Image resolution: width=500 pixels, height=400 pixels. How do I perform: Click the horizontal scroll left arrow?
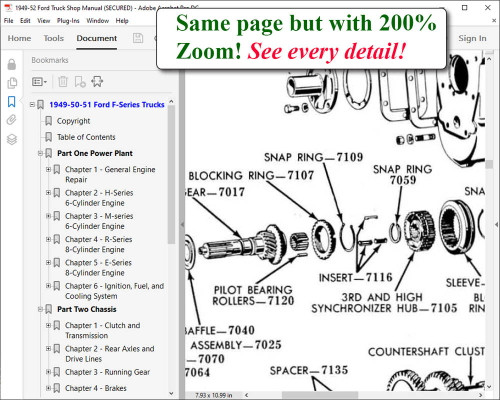click(x=247, y=395)
